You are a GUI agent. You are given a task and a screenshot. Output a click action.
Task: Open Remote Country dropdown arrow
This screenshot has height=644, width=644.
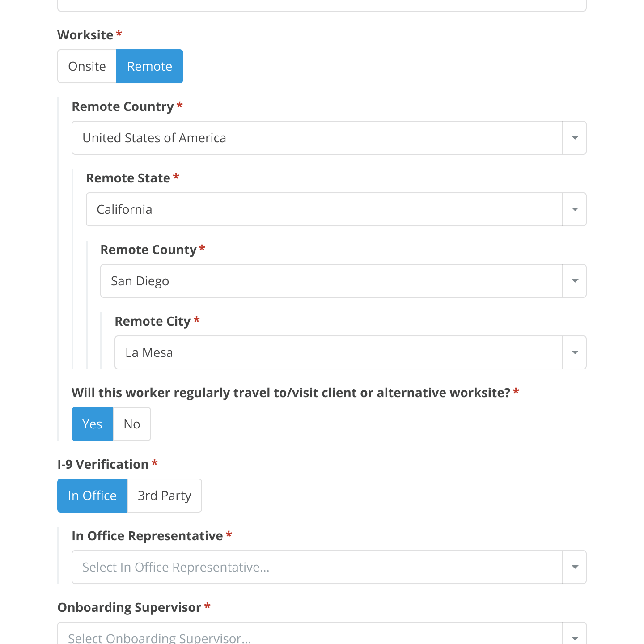[575, 138]
